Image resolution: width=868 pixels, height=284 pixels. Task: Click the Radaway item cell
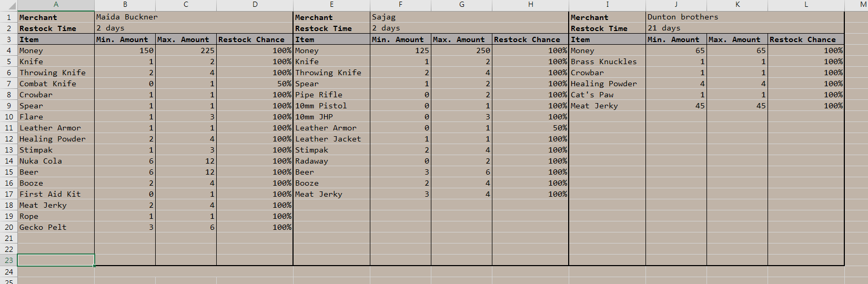(331, 161)
